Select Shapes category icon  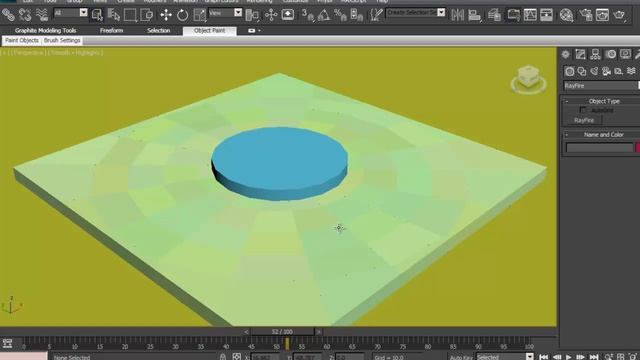click(582, 71)
